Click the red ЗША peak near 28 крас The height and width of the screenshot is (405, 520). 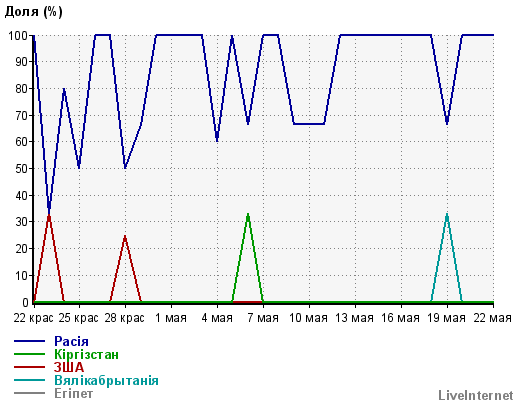125,237
